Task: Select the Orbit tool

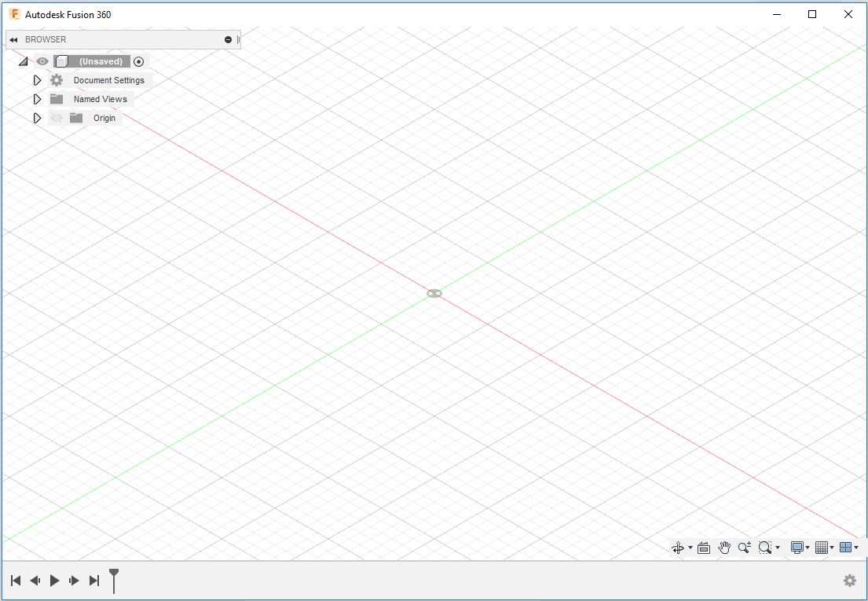Action: (x=679, y=548)
